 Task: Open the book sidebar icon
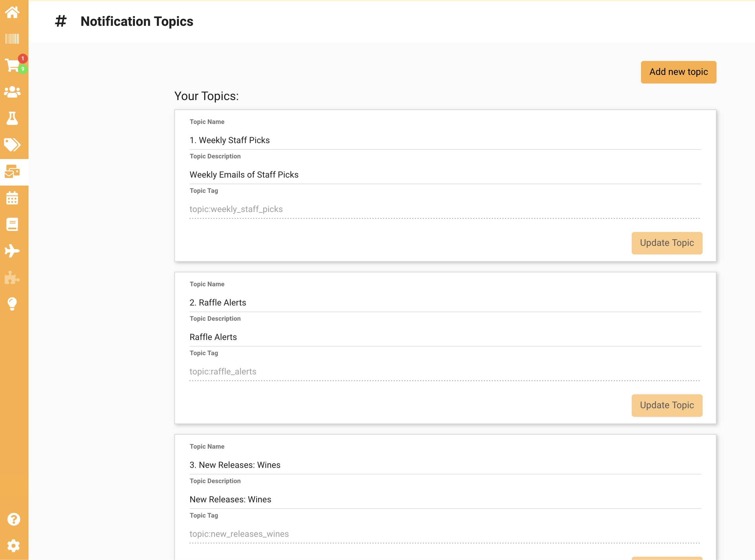pos(12,224)
